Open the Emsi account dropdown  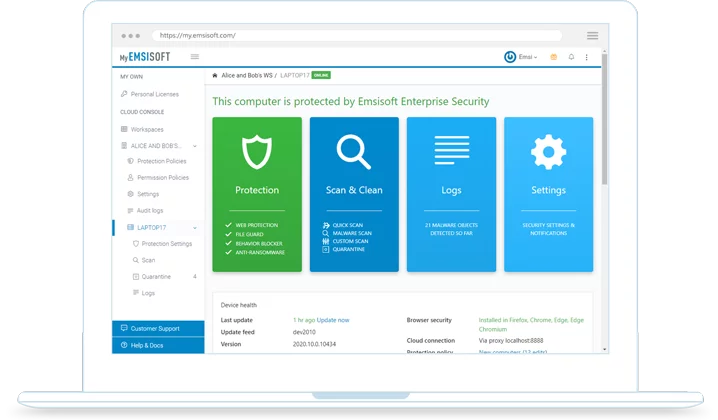[528, 57]
